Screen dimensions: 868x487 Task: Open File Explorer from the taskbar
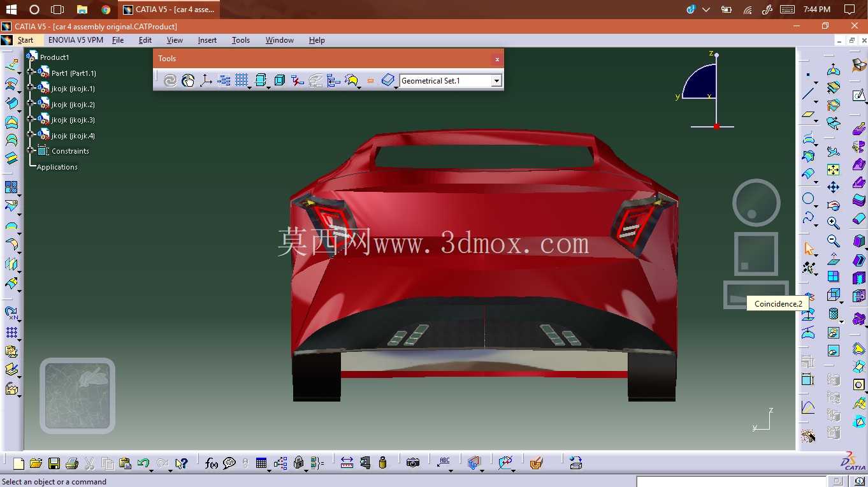(82, 10)
